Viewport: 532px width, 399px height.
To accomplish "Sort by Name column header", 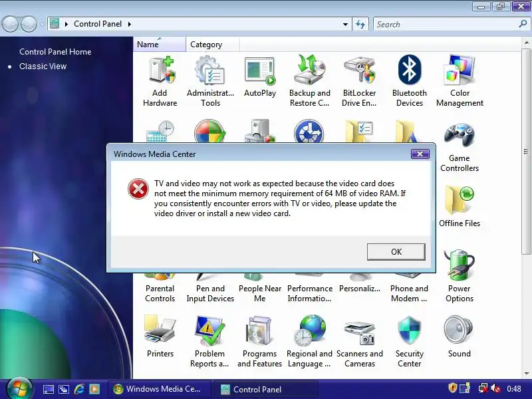I will point(160,45).
